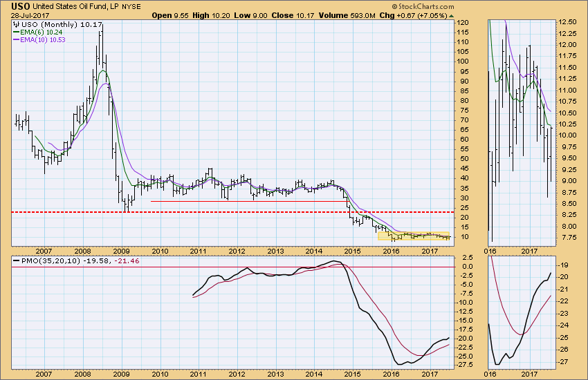588x380 pixels.
Task: Click the PMO value -19.58
Action: 97,261
